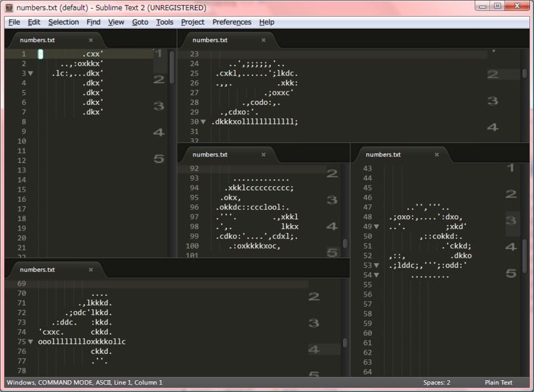Collapse the fold marker at line 54
This screenshot has width=534, height=392.
click(376, 275)
